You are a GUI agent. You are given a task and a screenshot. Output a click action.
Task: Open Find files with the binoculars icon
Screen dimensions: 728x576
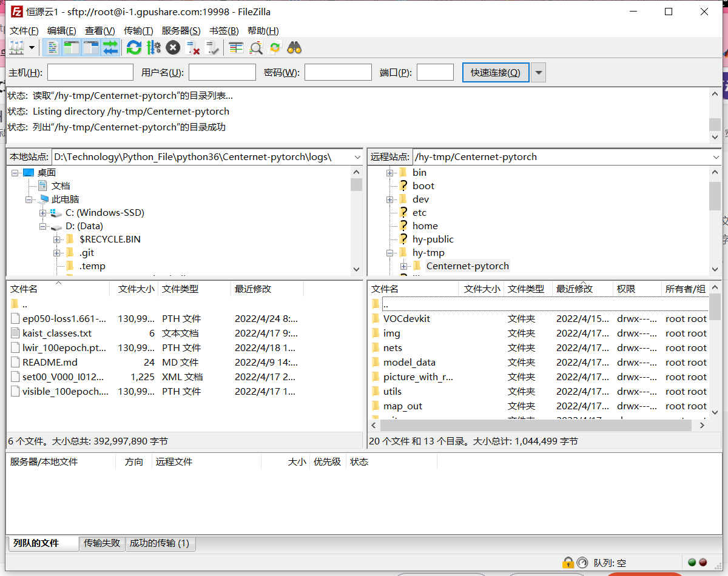point(294,47)
